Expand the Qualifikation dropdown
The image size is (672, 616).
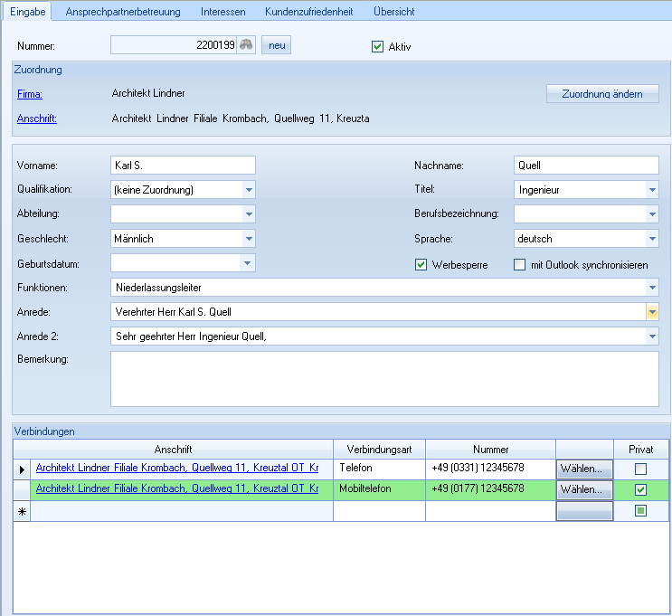249,190
